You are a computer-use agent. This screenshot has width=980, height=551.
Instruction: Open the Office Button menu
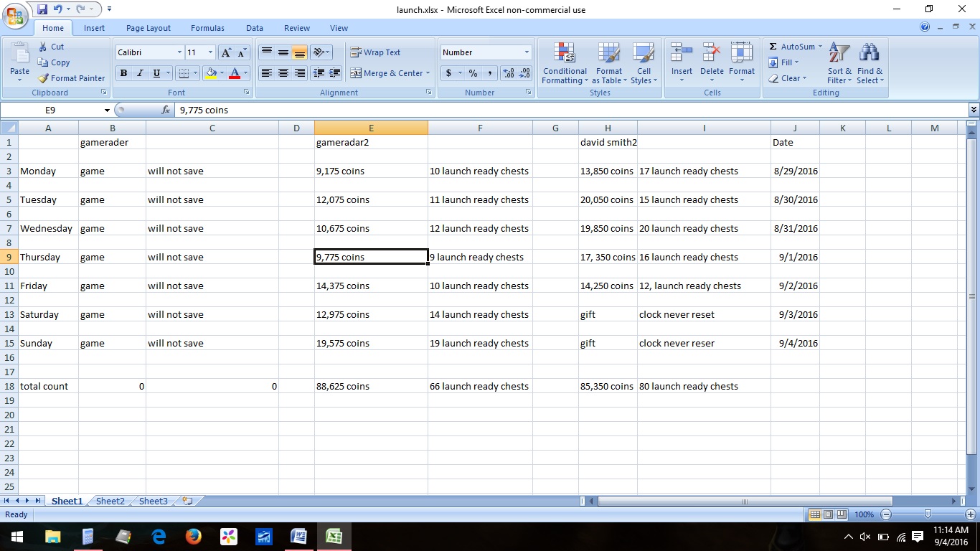click(x=15, y=14)
